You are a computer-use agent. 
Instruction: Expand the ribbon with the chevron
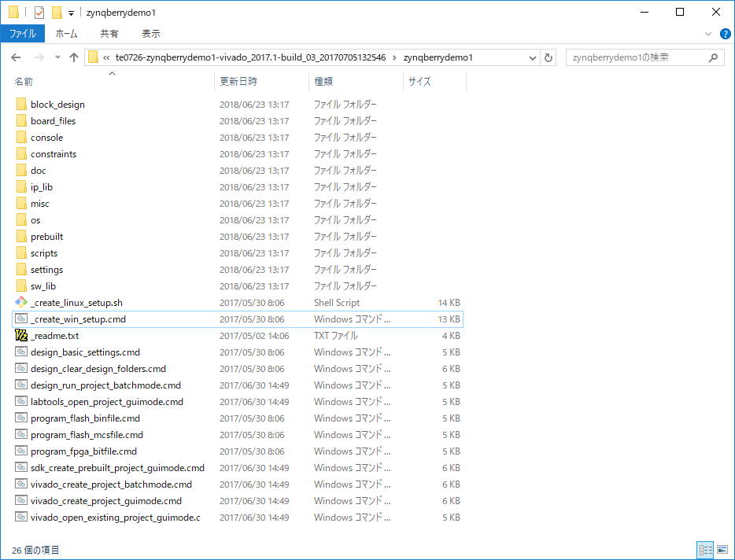point(707,34)
